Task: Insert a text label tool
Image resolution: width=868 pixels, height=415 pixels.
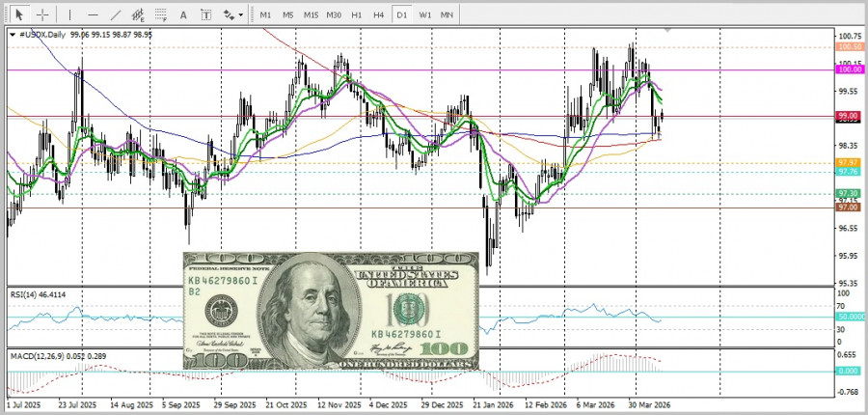Action: pos(206,15)
